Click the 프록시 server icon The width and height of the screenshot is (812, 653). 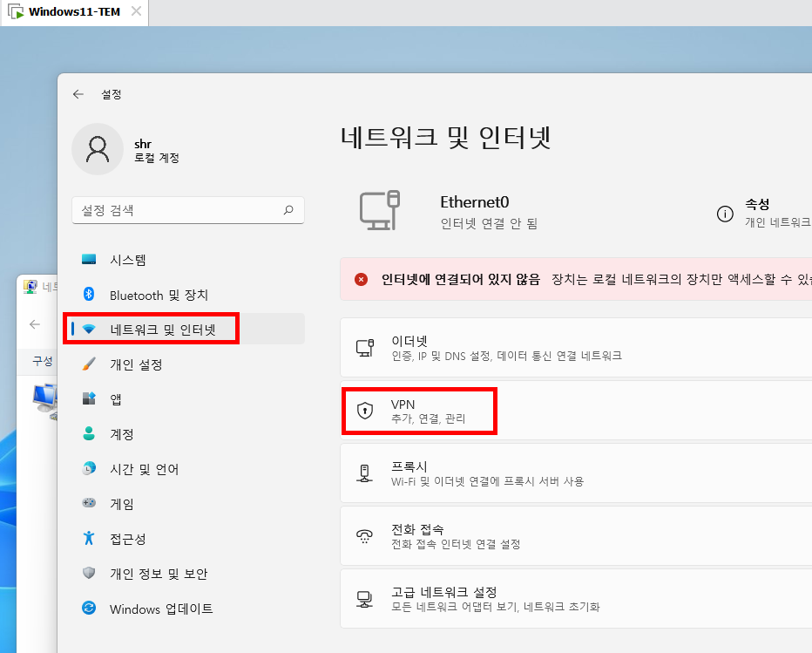click(364, 473)
